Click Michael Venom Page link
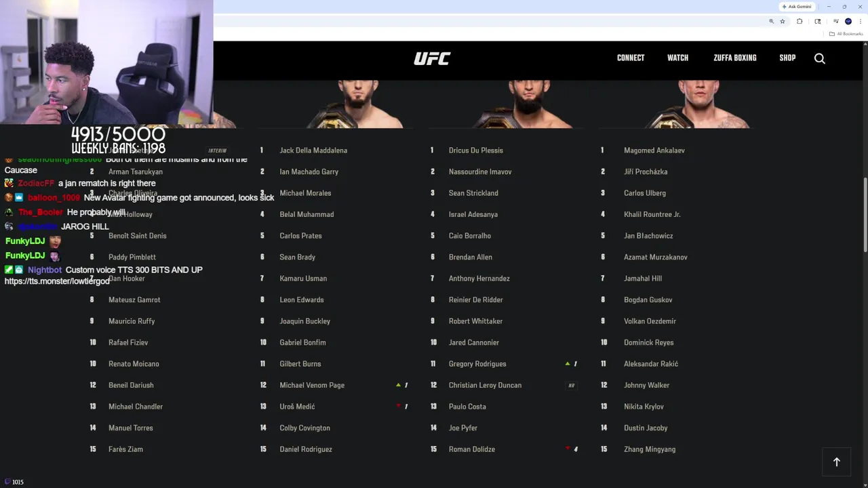 tap(312, 385)
